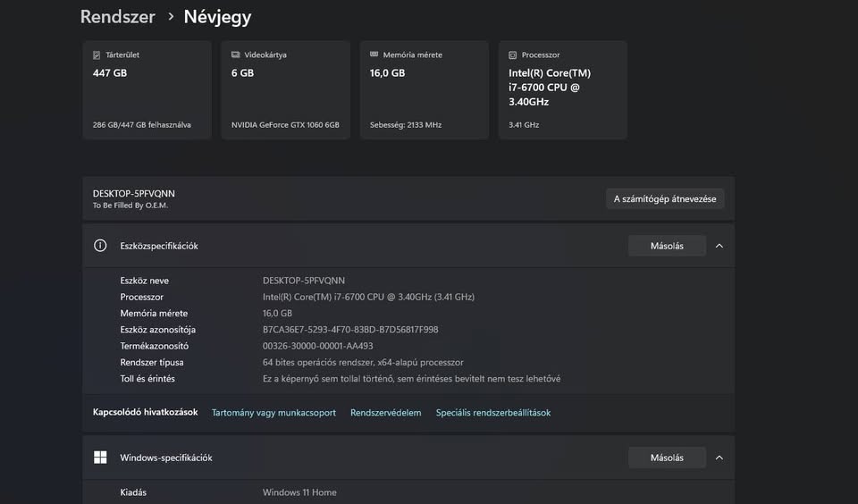Copy device specs with the Eszközspecifikációk Másolás button
The height and width of the screenshot is (504, 858).
tap(667, 246)
